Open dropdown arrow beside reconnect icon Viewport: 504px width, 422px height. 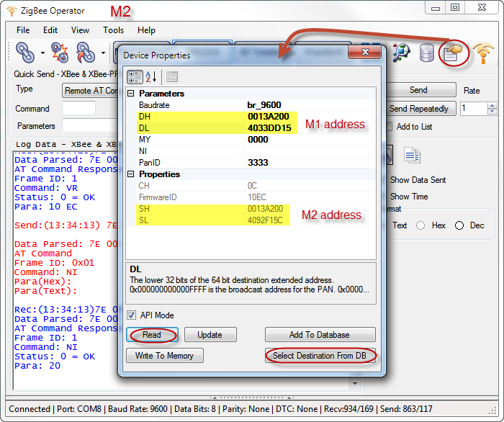click(103, 53)
